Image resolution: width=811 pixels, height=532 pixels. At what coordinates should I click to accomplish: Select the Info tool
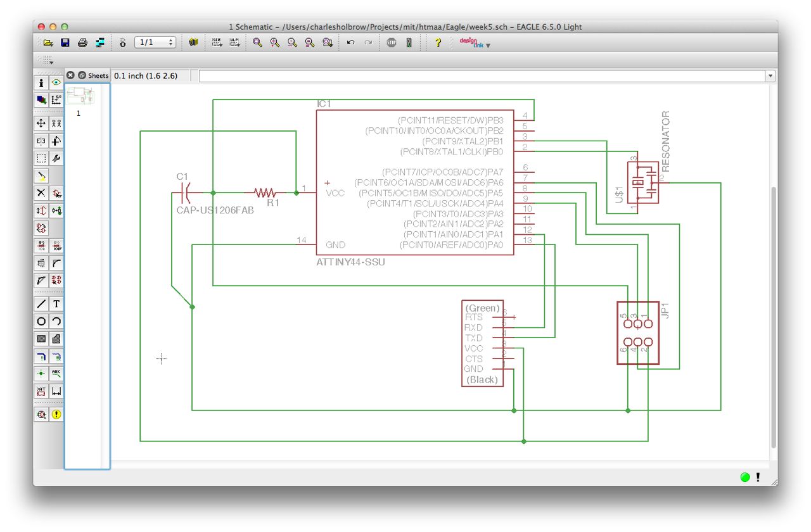[x=41, y=82]
